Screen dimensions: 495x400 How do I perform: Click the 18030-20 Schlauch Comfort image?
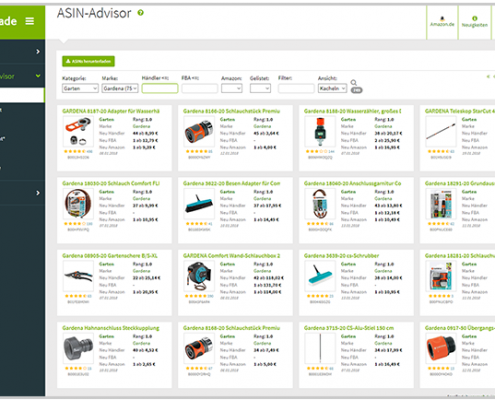(x=78, y=204)
